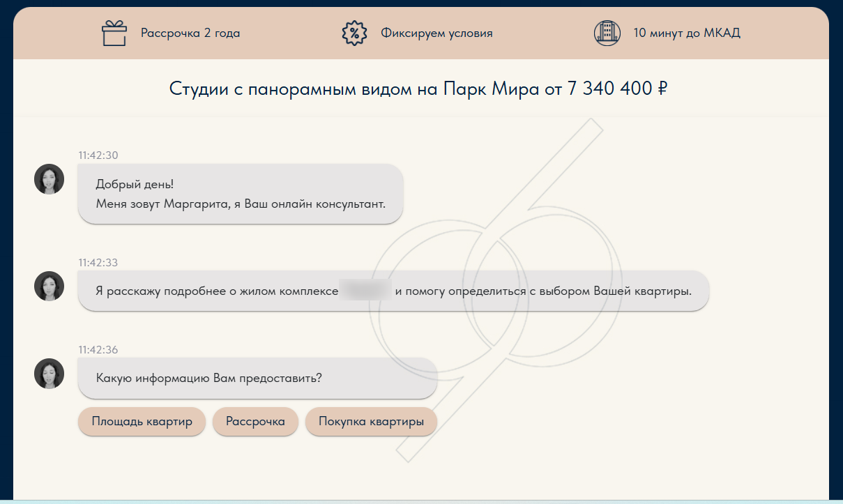Click the gift icon beside "Рассрочка 2 года"
The width and height of the screenshot is (843, 504).
click(x=113, y=32)
